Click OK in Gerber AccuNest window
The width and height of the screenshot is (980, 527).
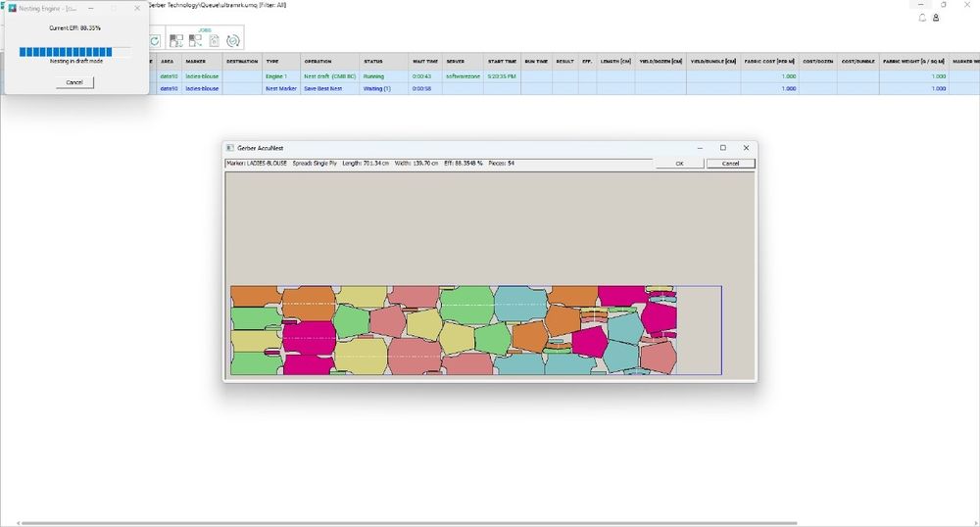[x=679, y=164]
